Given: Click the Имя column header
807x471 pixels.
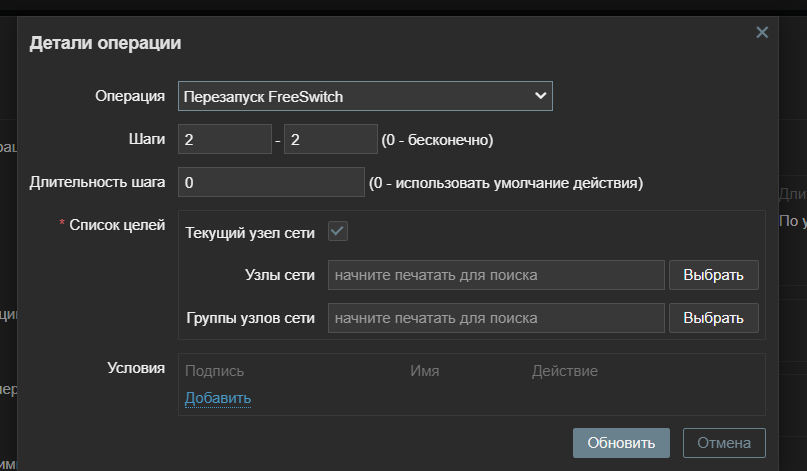Looking at the screenshot, I should (425, 371).
